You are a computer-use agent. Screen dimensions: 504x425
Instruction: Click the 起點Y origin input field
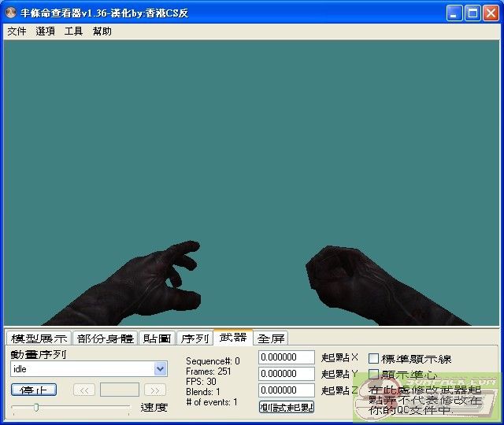click(286, 374)
